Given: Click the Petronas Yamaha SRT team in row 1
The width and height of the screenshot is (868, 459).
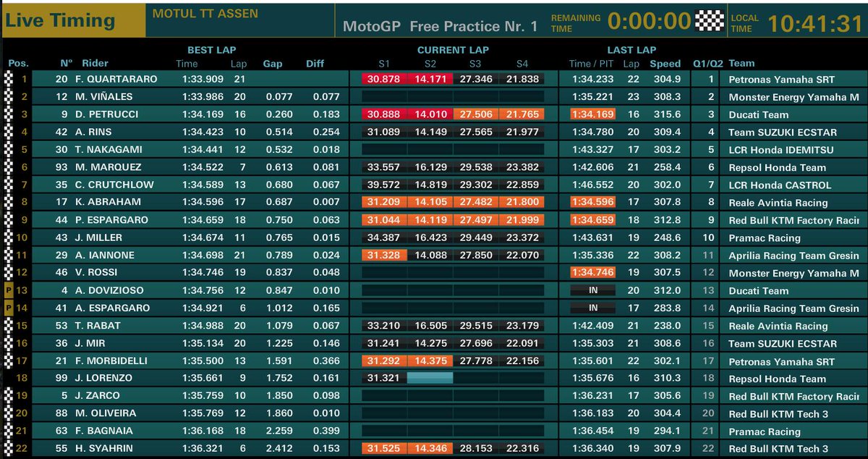Looking at the screenshot, I should [782, 80].
